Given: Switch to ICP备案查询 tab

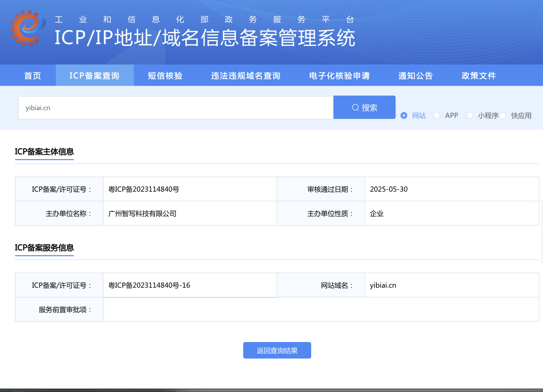Looking at the screenshot, I should (x=95, y=76).
